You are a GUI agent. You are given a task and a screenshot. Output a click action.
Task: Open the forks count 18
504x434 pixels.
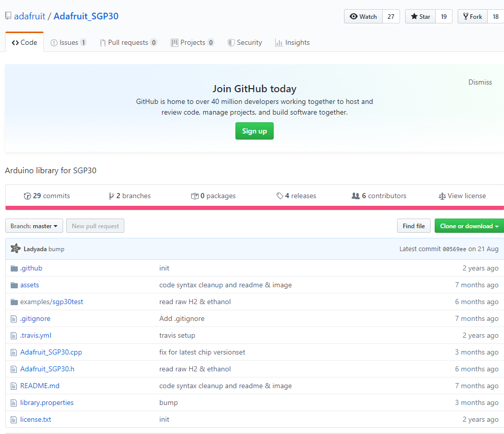pos(496,16)
